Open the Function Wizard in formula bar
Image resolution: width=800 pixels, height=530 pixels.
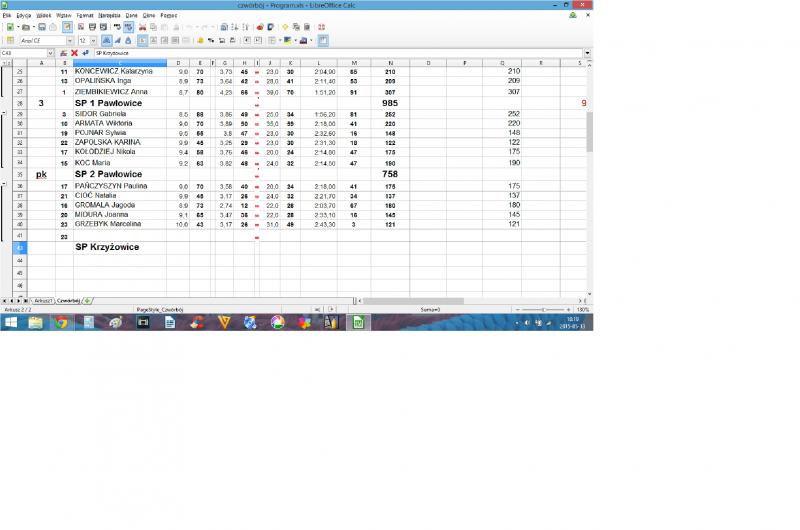[64, 53]
